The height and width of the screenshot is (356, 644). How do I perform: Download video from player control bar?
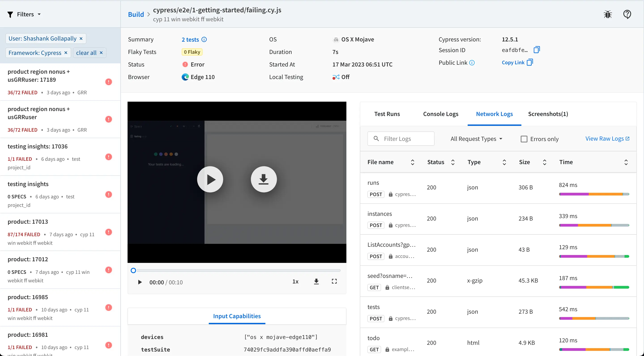[x=316, y=281]
